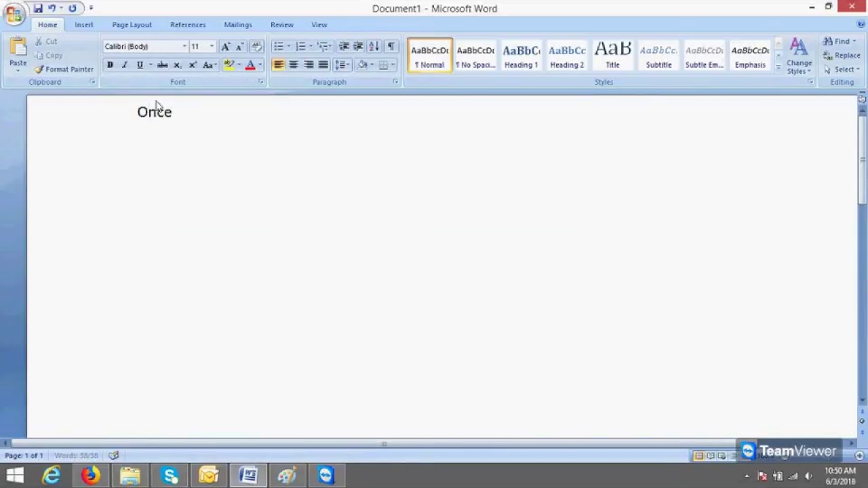Open the References tab
The width and height of the screenshot is (868, 488).
(188, 24)
